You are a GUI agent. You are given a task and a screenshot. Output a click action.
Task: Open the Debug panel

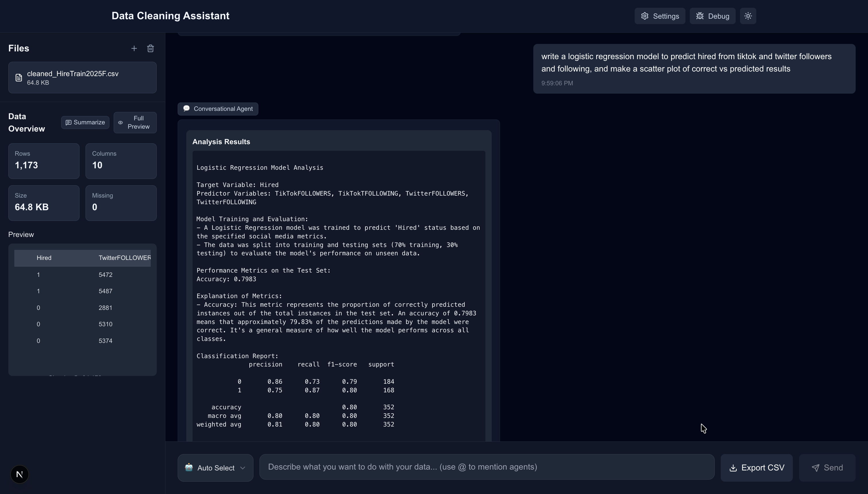click(x=712, y=16)
